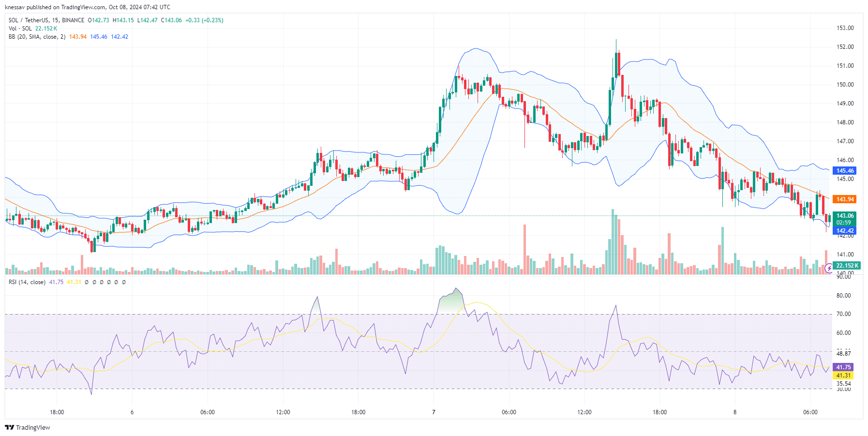The height and width of the screenshot is (436, 868).
Task: Click the green 143.06 current price tag
Action: [845, 216]
